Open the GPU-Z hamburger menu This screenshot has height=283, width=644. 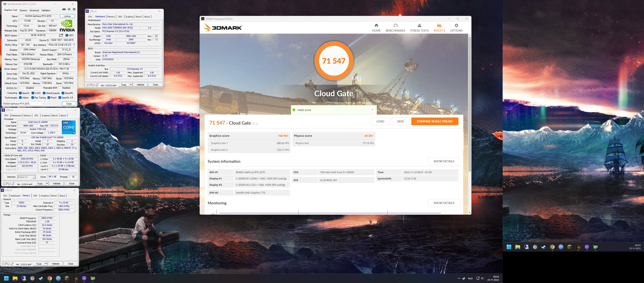point(74,9)
